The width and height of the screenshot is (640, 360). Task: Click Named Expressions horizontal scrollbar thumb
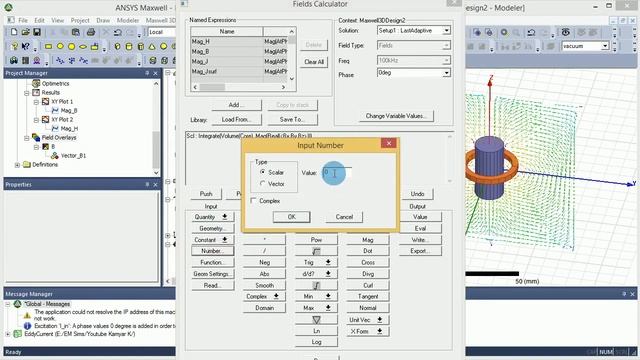click(x=212, y=87)
